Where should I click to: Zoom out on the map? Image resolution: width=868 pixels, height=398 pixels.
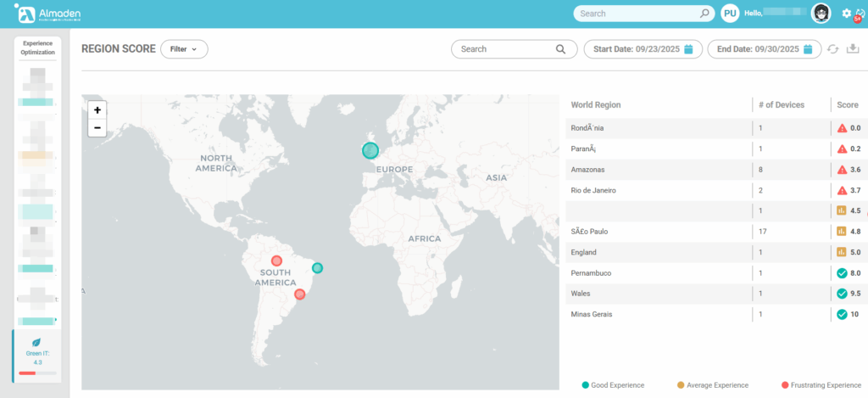pos(97,127)
